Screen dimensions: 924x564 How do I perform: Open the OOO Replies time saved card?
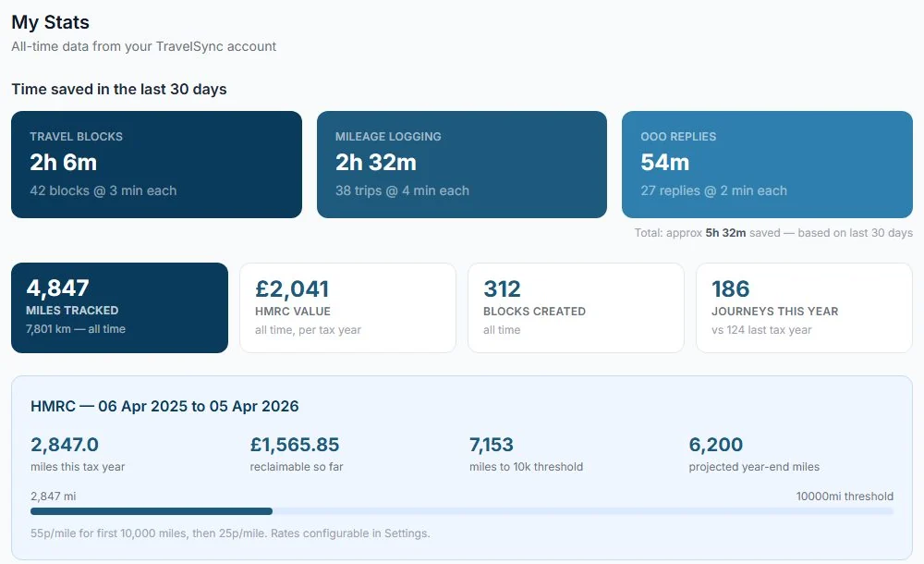coord(767,165)
